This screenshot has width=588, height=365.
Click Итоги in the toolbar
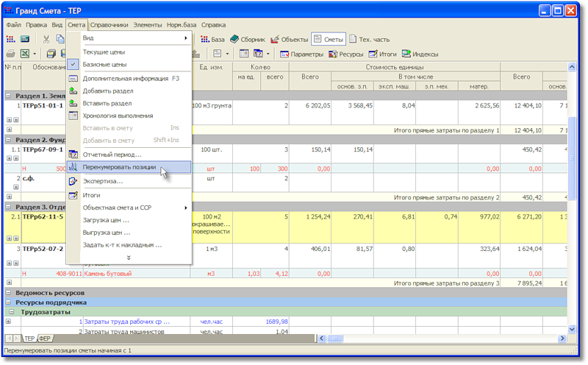pos(382,54)
